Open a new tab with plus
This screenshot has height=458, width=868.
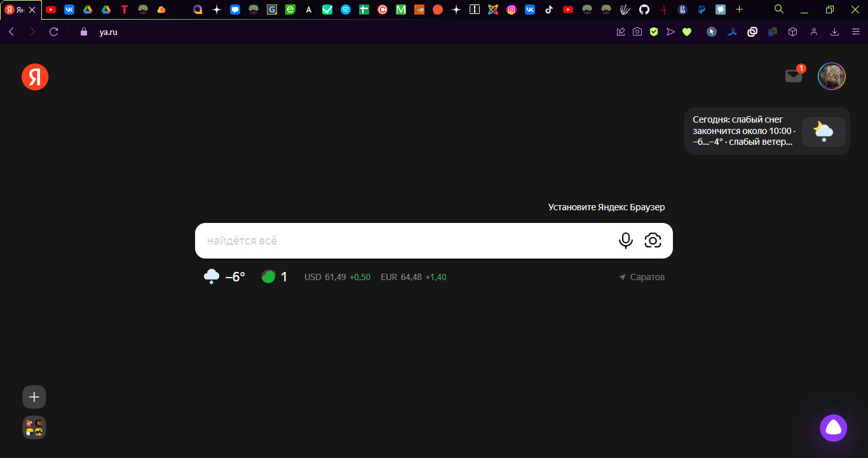pos(739,10)
